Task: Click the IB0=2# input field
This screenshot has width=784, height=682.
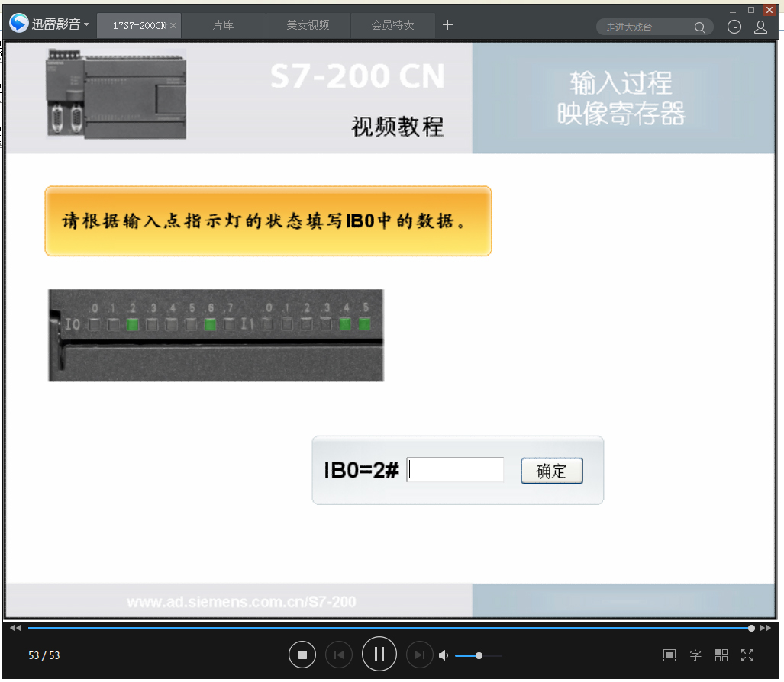Action: tap(456, 470)
